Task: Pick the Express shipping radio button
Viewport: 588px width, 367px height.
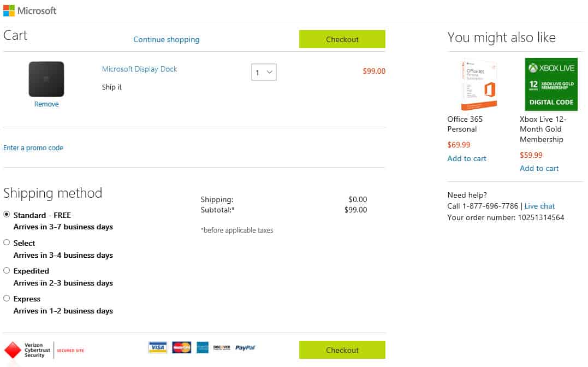Action: point(7,298)
